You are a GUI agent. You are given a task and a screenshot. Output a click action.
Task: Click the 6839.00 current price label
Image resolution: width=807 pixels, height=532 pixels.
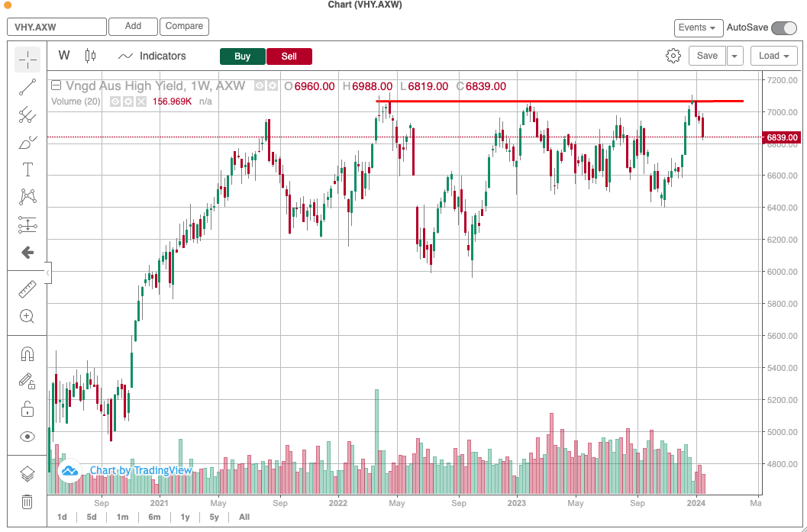(782, 137)
